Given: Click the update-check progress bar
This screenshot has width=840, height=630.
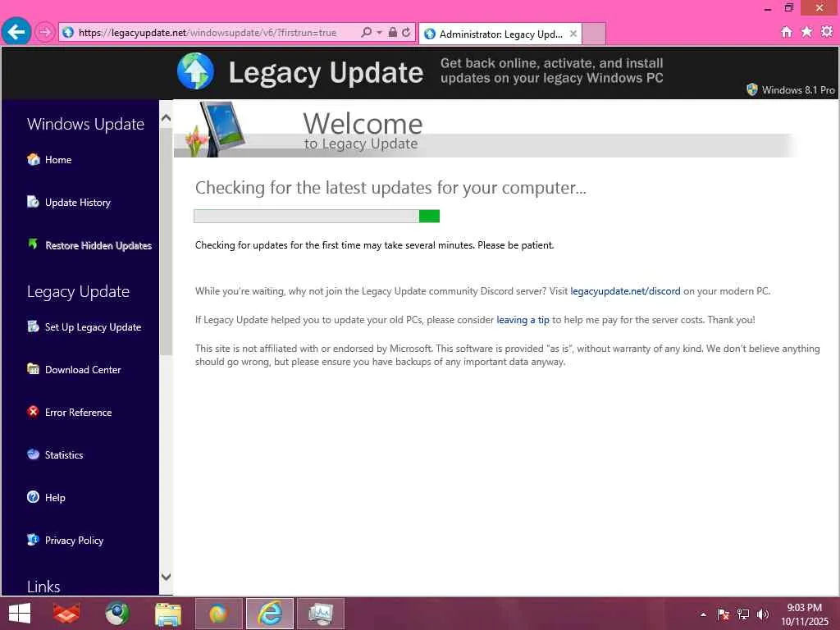Looking at the screenshot, I should pos(317,216).
